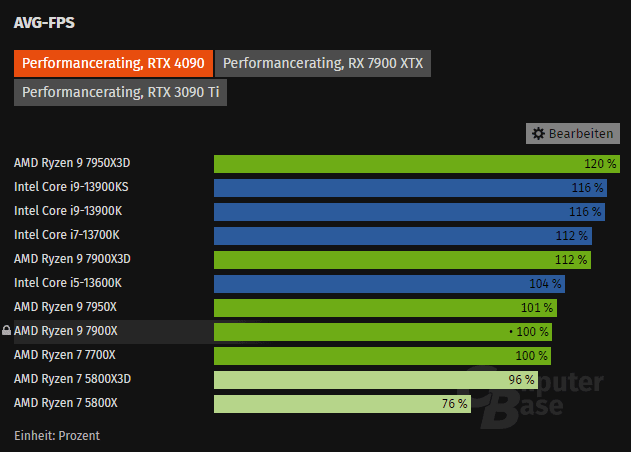The width and height of the screenshot is (631, 452).
Task: Select the Intel Core i5-13600K label
Action: (x=67, y=283)
